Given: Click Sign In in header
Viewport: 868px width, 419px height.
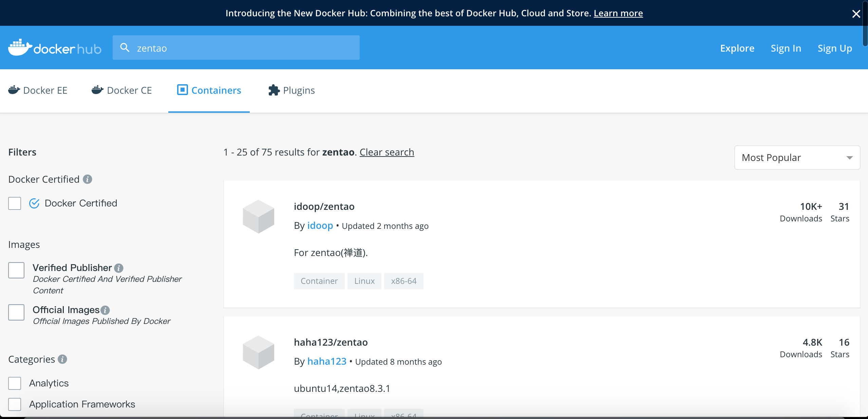Looking at the screenshot, I should tap(786, 48).
